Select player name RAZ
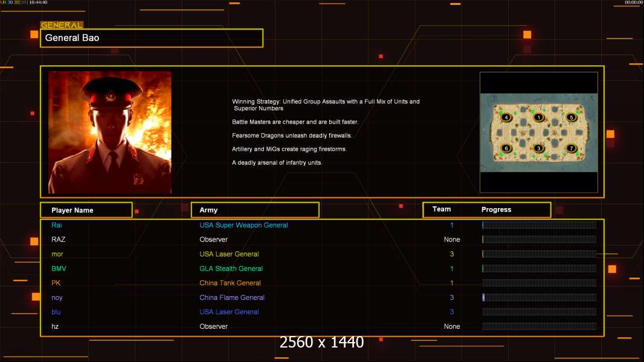The image size is (644, 362). pos(59,240)
